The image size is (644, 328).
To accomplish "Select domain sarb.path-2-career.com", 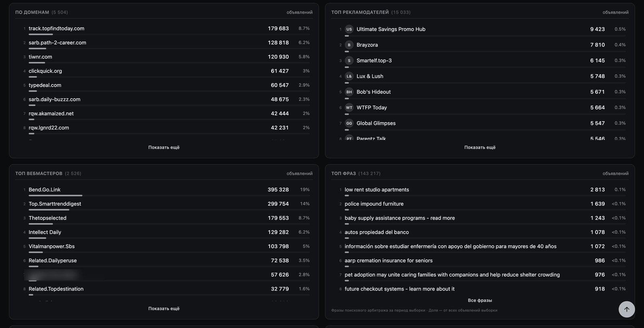I will pyautogui.click(x=57, y=43).
